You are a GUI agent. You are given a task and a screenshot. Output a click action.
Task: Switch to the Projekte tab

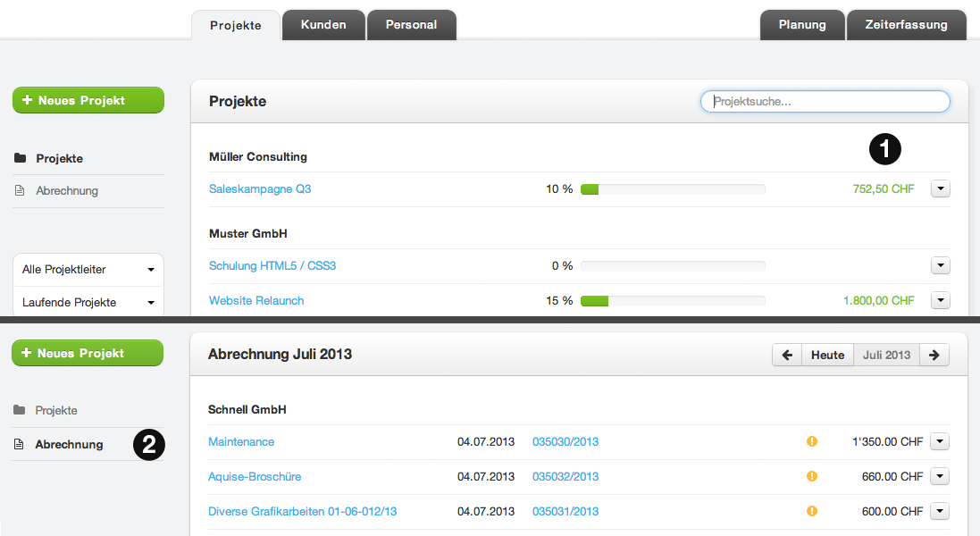tap(236, 25)
